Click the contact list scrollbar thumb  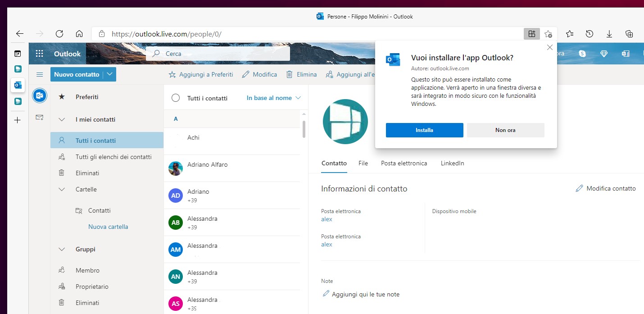[x=304, y=129]
